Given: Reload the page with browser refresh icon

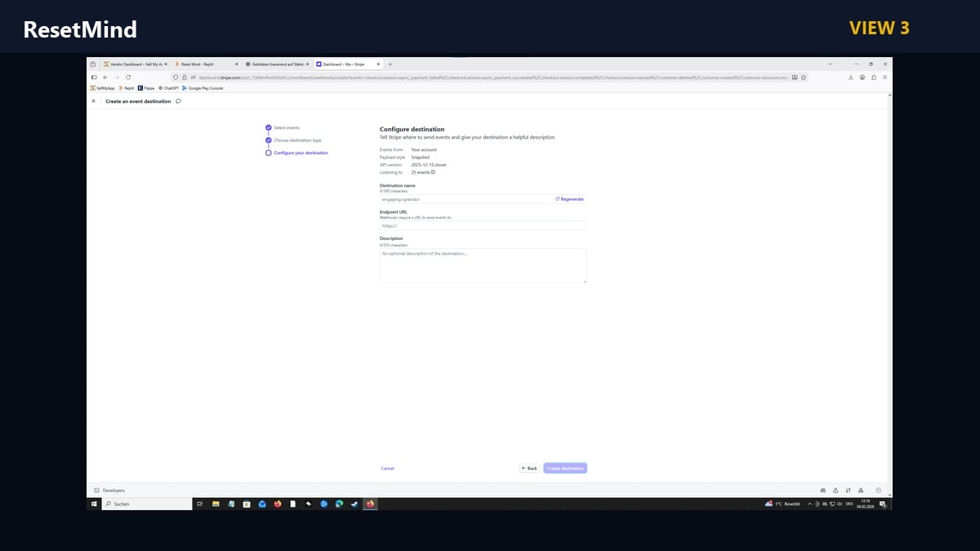Looking at the screenshot, I should [x=128, y=78].
